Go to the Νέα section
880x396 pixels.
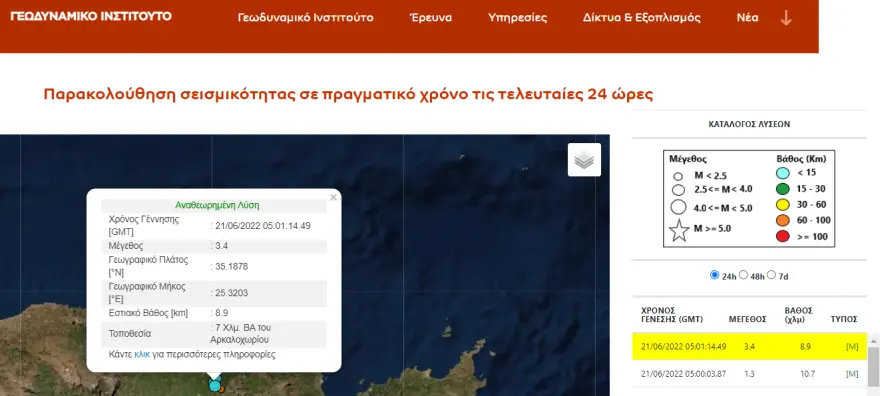(x=748, y=17)
